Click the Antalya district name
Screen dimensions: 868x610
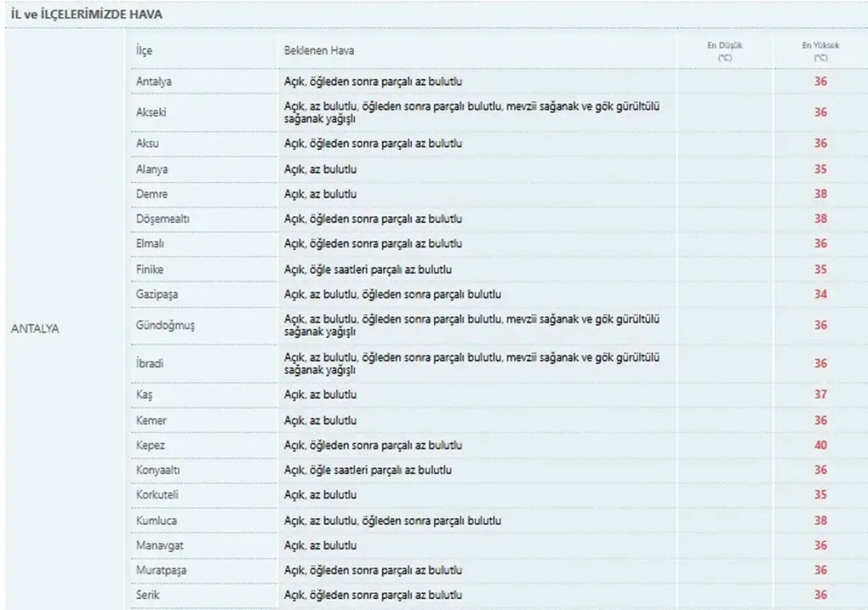tap(153, 81)
